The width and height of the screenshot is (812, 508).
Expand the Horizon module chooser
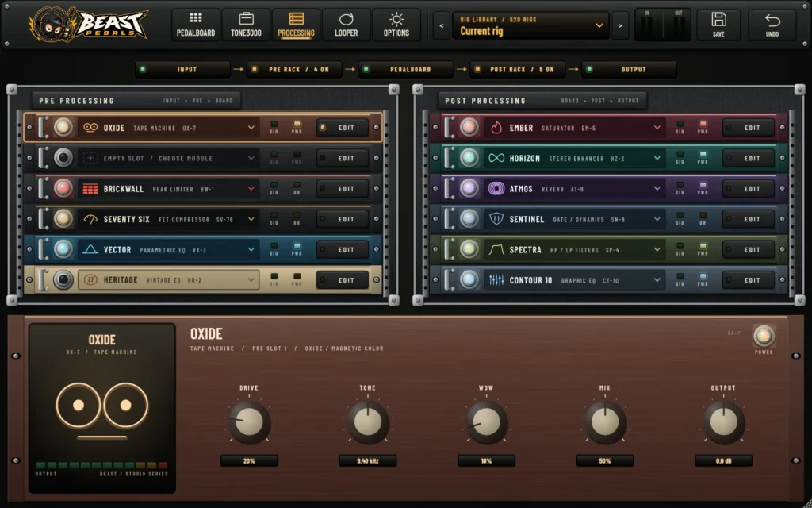(x=657, y=158)
